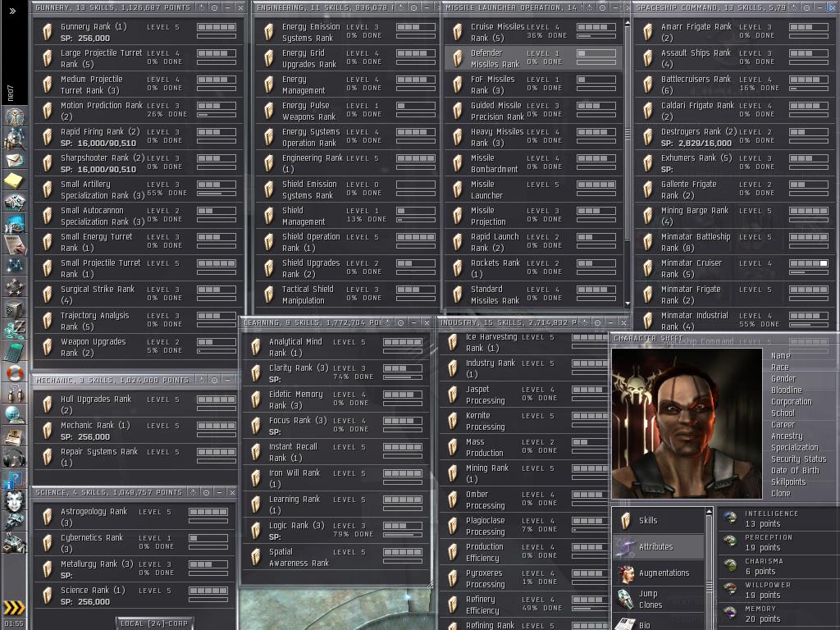Screen dimensions: 840x630
Task: Click the Cruise Missiles skill book icon
Action: [x=457, y=32]
